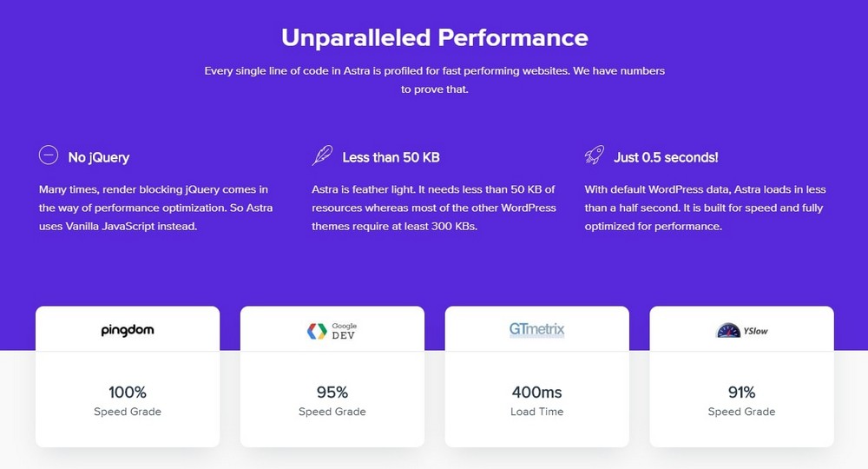Viewport: 868px width, 469px height.
Task: Click the Just 0.5 seconds! title
Action: pyautogui.click(x=666, y=157)
